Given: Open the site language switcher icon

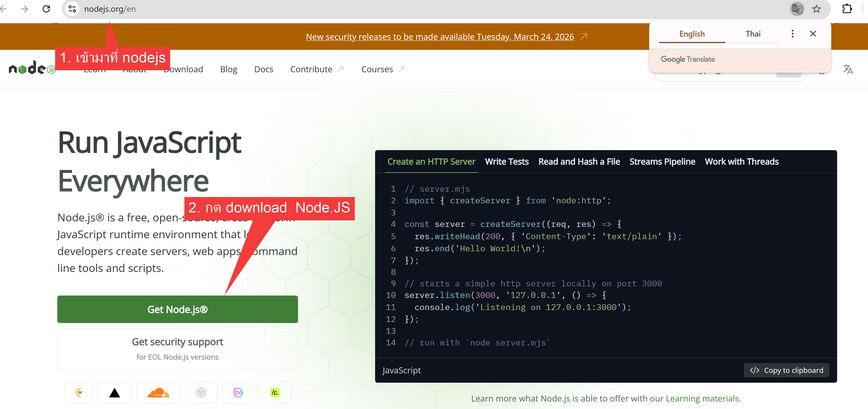Looking at the screenshot, I should (x=848, y=69).
